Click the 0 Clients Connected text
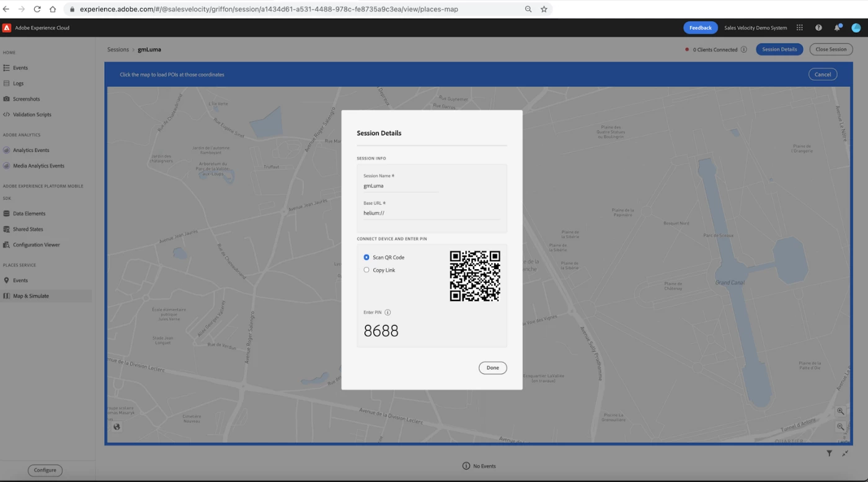The width and height of the screenshot is (868, 482). [x=715, y=50]
